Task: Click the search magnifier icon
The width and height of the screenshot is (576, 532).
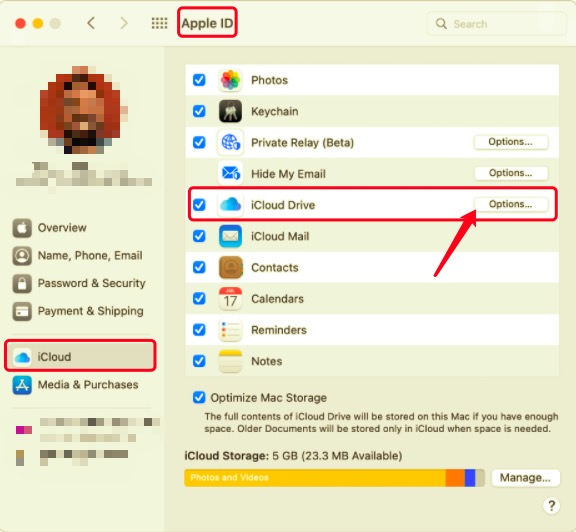Action: [x=441, y=24]
